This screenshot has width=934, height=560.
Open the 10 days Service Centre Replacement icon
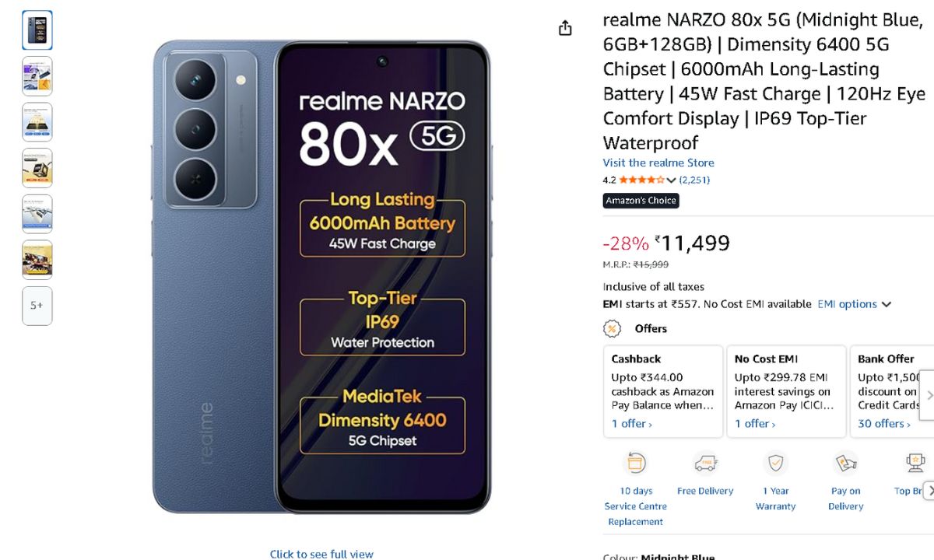coord(636,464)
